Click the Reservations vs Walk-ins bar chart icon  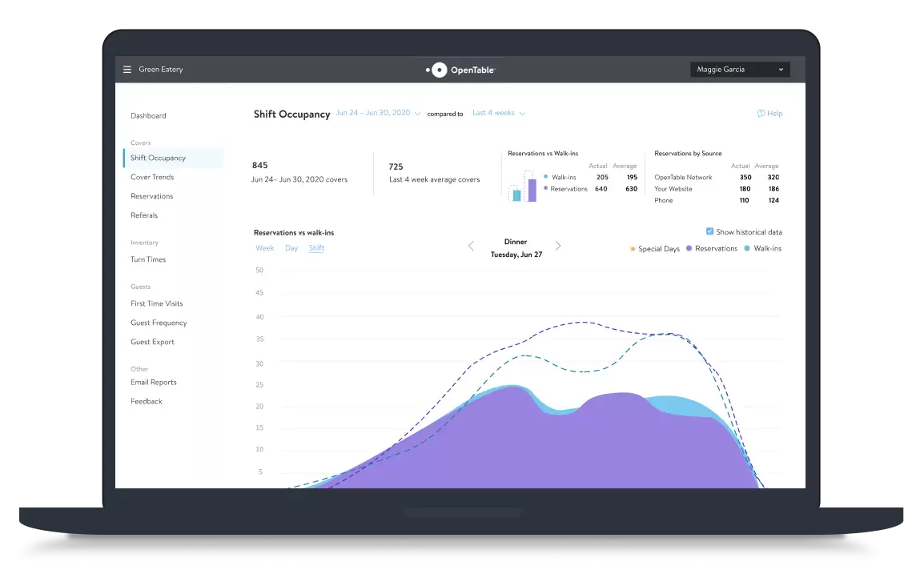524,186
